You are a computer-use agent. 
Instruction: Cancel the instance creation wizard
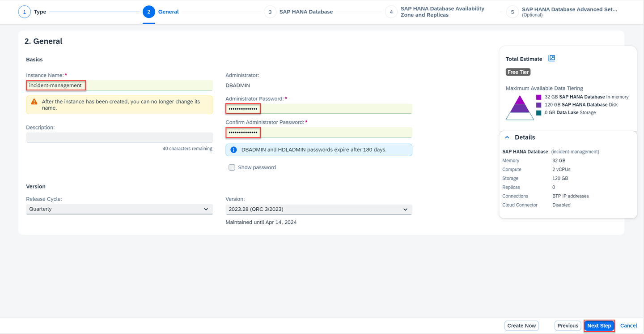click(x=628, y=325)
